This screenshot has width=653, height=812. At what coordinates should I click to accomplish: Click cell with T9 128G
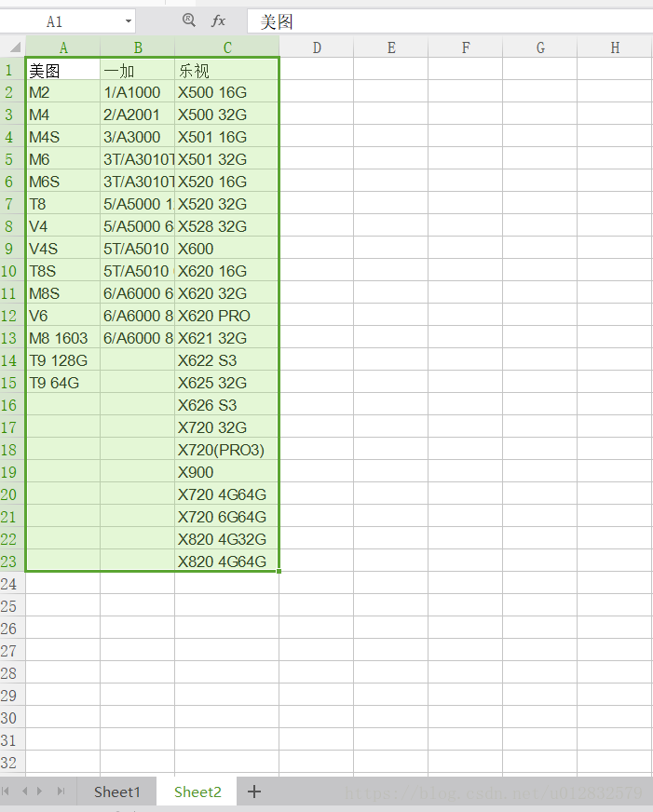(63, 360)
